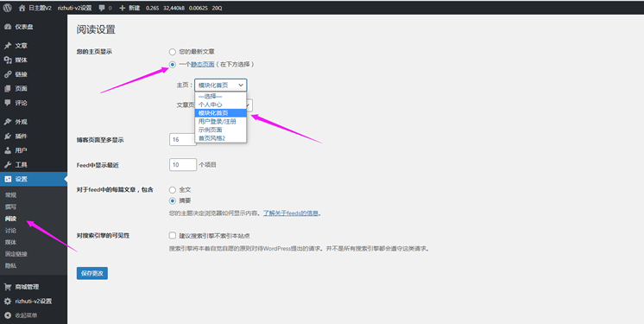Select 您的最新文章 radio button
This screenshot has height=324, width=644.
coord(173,52)
